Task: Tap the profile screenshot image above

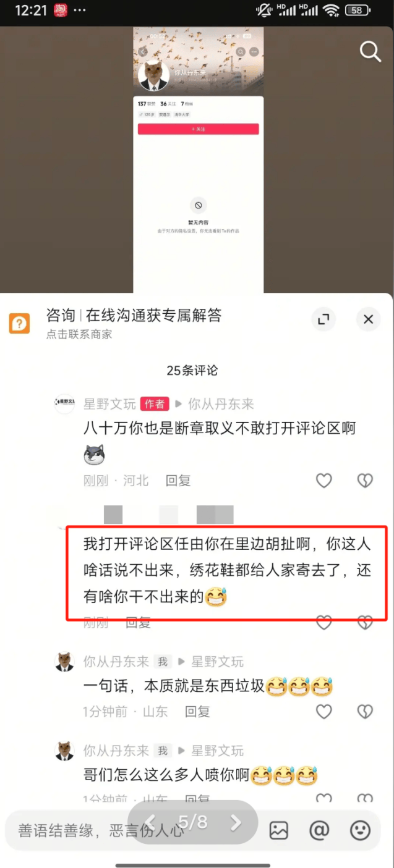Action: [x=199, y=160]
